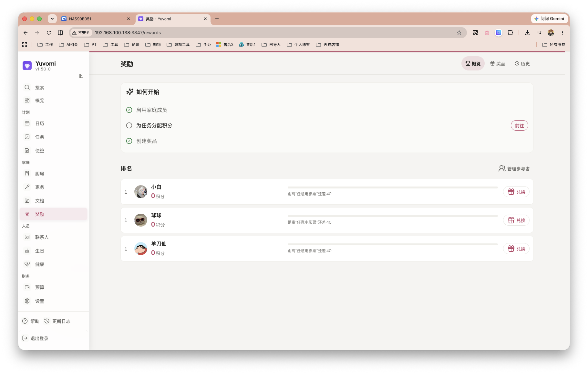
Task: Open the 任务 tasks page
Action: (53, 137)
